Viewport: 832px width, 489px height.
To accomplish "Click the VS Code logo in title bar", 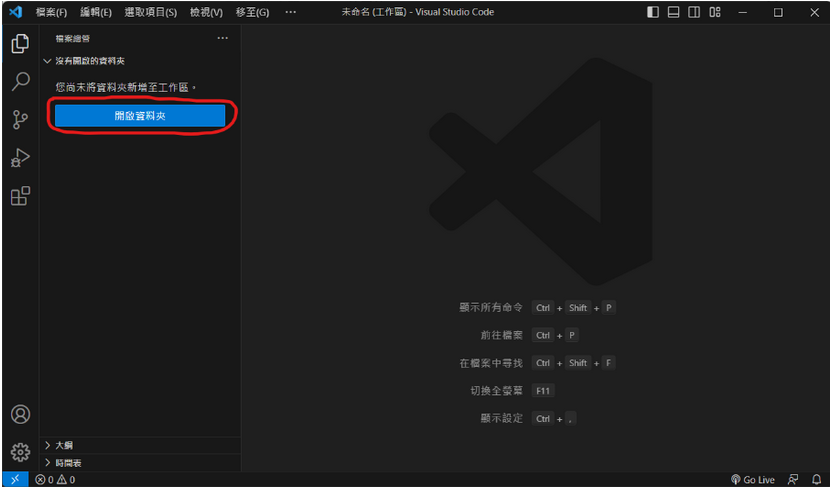I will tap(16, 12).
